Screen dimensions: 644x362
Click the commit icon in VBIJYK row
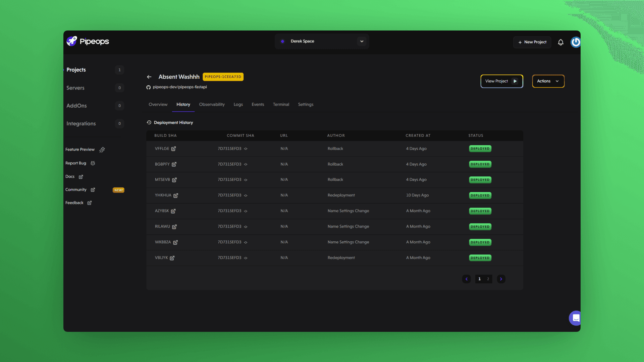[246, 258]
